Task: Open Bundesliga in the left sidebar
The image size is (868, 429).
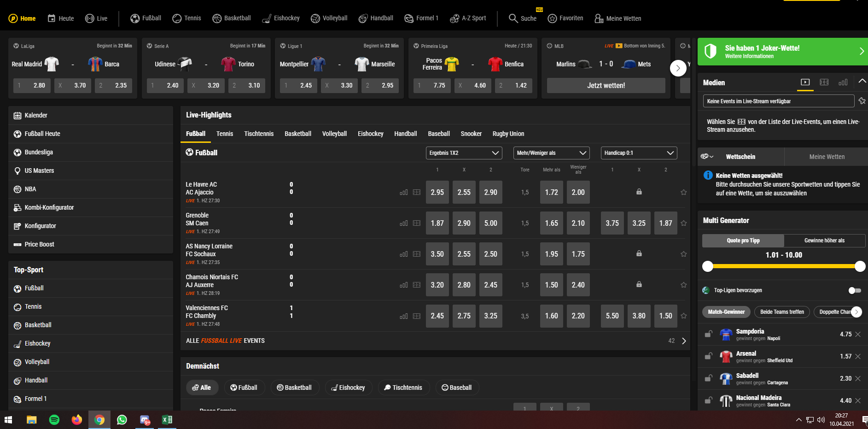Action: (91, 152)
